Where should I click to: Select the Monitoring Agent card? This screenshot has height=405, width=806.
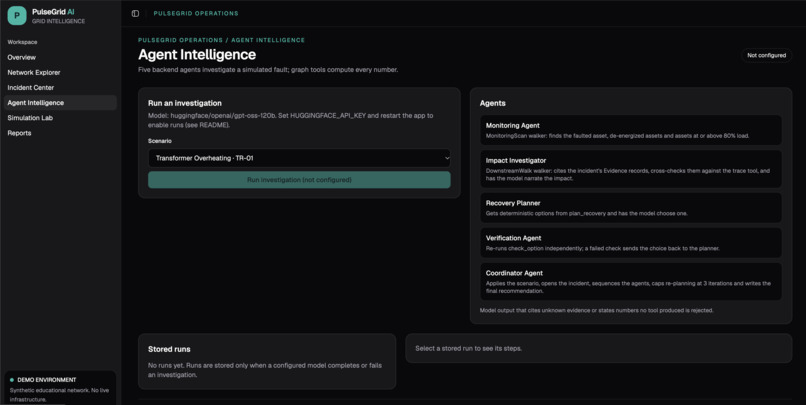(631, 130)
